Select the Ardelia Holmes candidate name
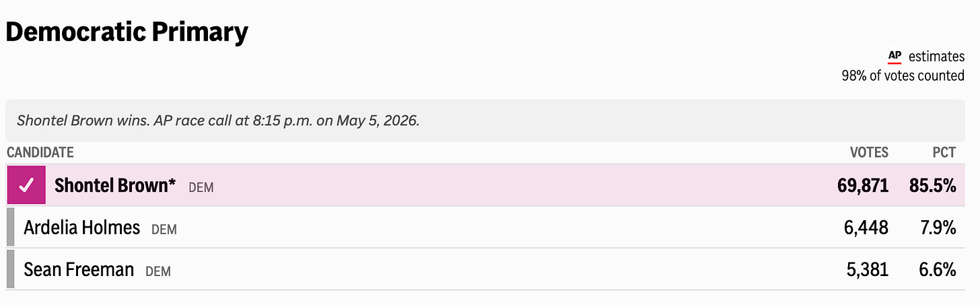This screenshot has width=980, height=305. coord(81,228)
